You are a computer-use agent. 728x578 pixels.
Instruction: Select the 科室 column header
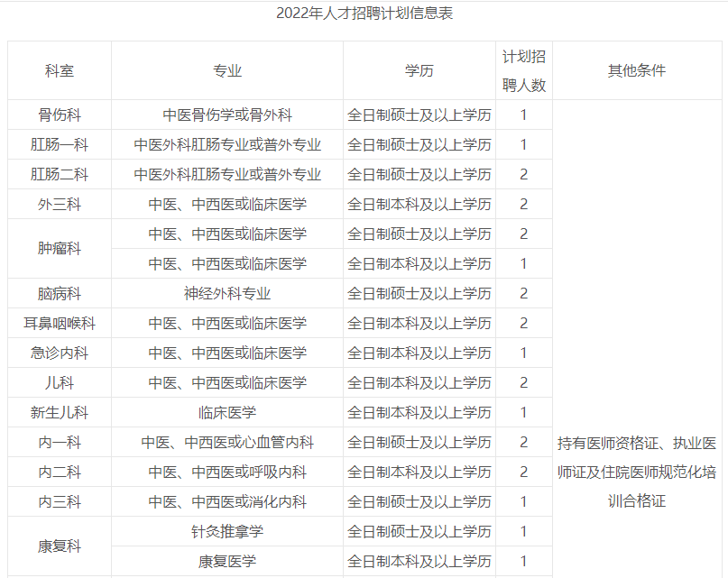click(x=60, y=70)
